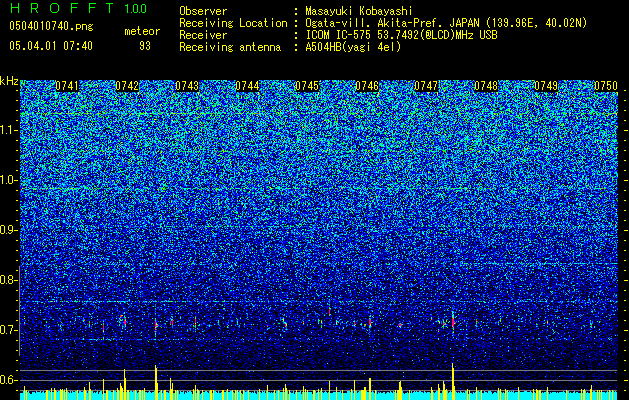Click the 0.8 frequency axis label
This screenshot has height=400, width=629.
8,280
